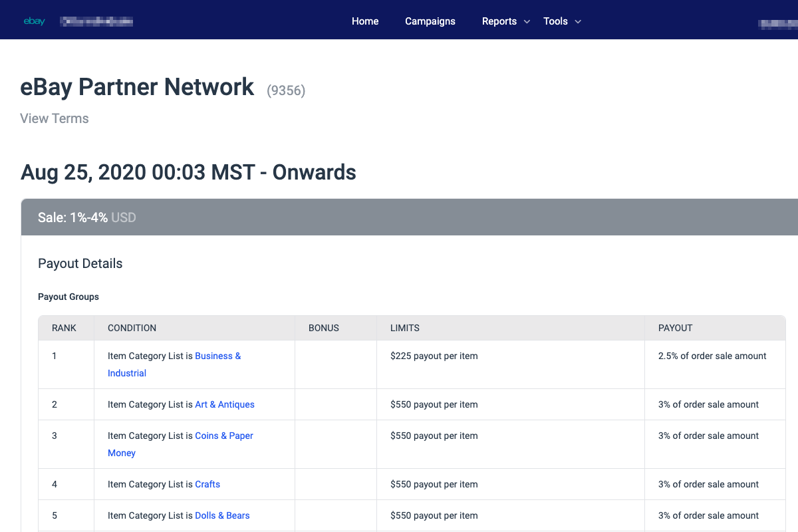Select the "$225 payout per item" cell
Image resolution: width=798 pixels, height=532 pixels.
click(511, 364)
